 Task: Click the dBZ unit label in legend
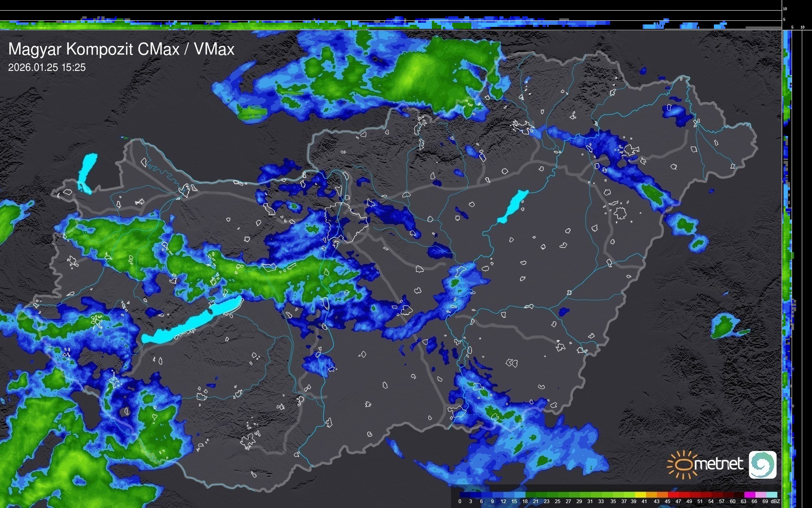tap(775, 501)
